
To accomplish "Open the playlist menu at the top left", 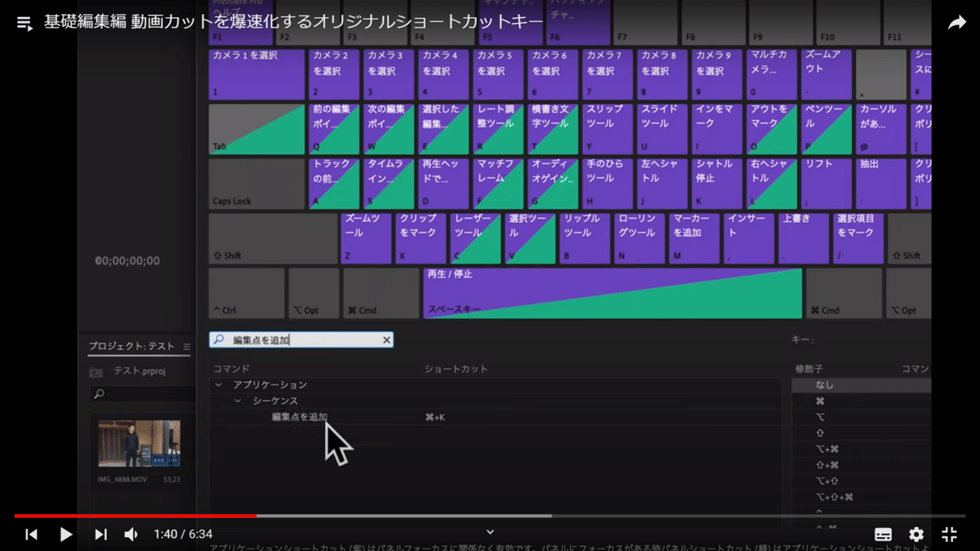I will 23,23.
